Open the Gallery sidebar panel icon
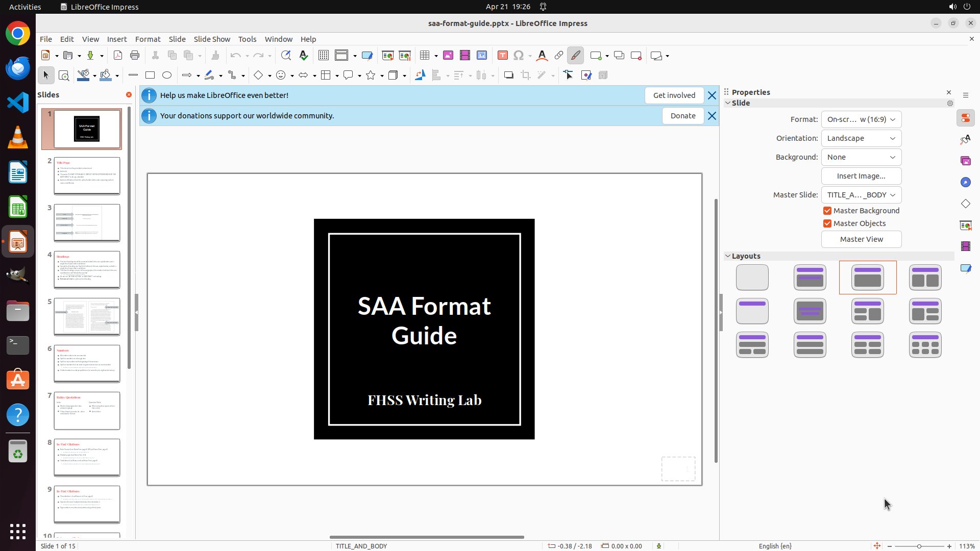 tap(965, 161)
